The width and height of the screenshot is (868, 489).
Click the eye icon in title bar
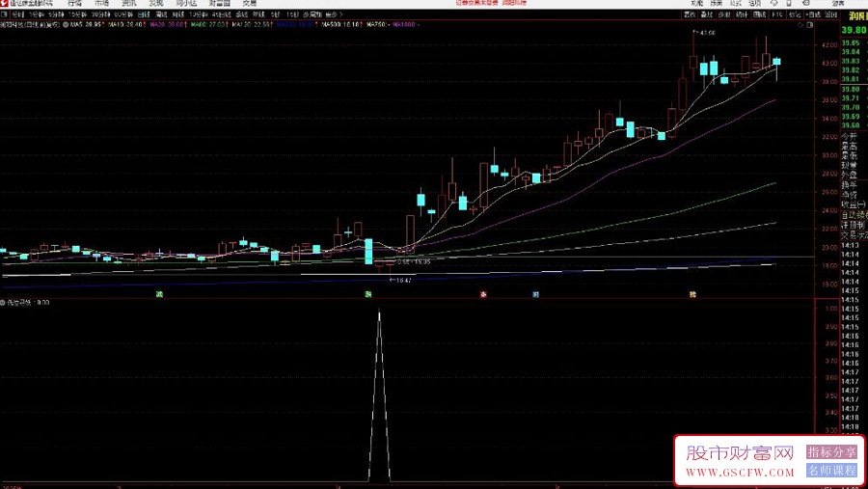pyautogui.click(x=805, y=3)
